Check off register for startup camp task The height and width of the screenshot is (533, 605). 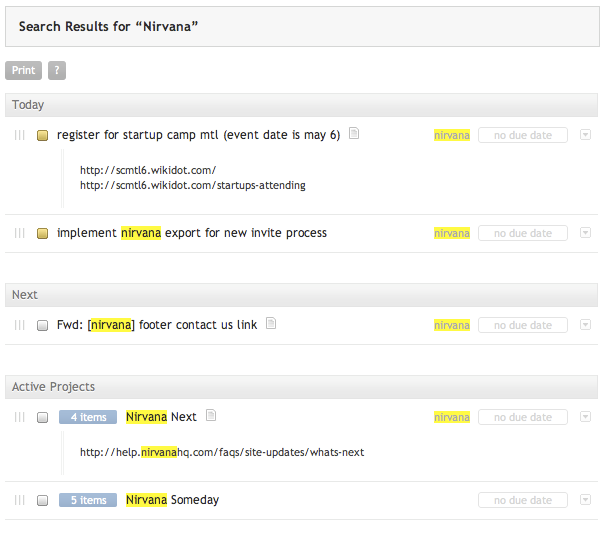pyautogui.click(x=43, y=136)
